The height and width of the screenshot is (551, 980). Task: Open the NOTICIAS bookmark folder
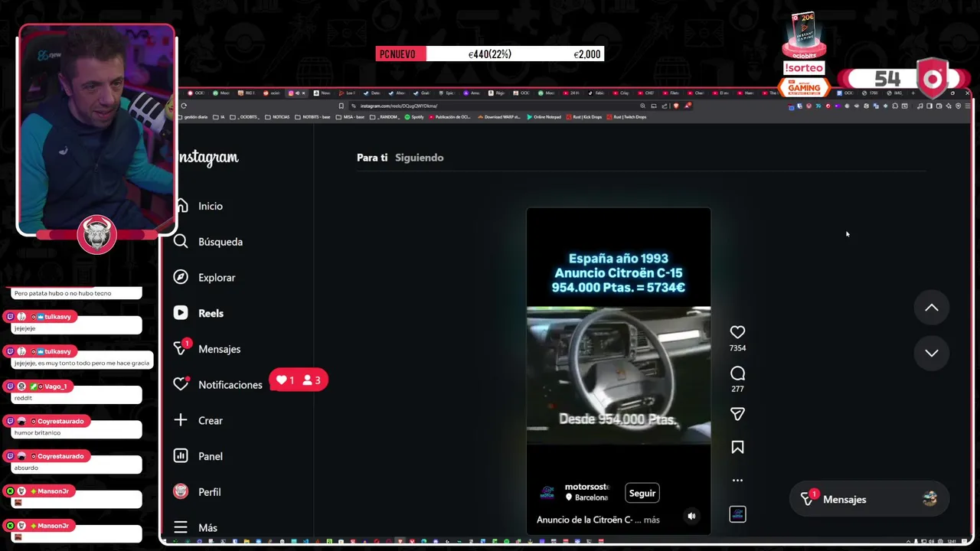[277, 117]
